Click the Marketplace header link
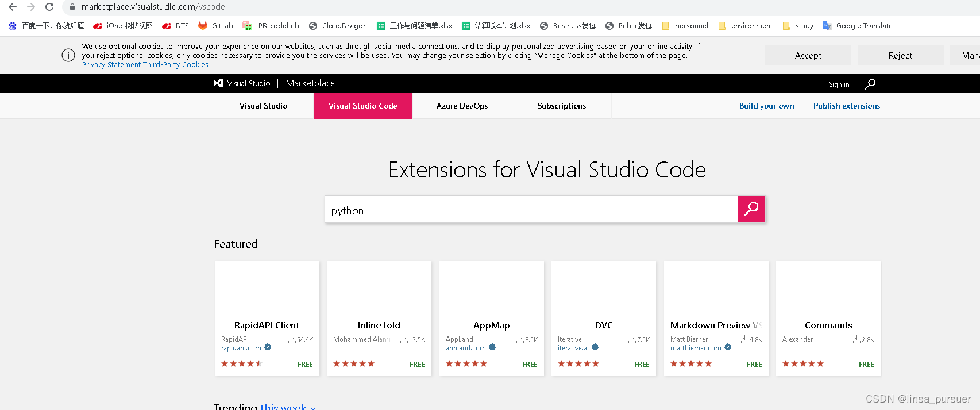Image resolution: width=980 pixels, height=410 pixels. (310, 83)
